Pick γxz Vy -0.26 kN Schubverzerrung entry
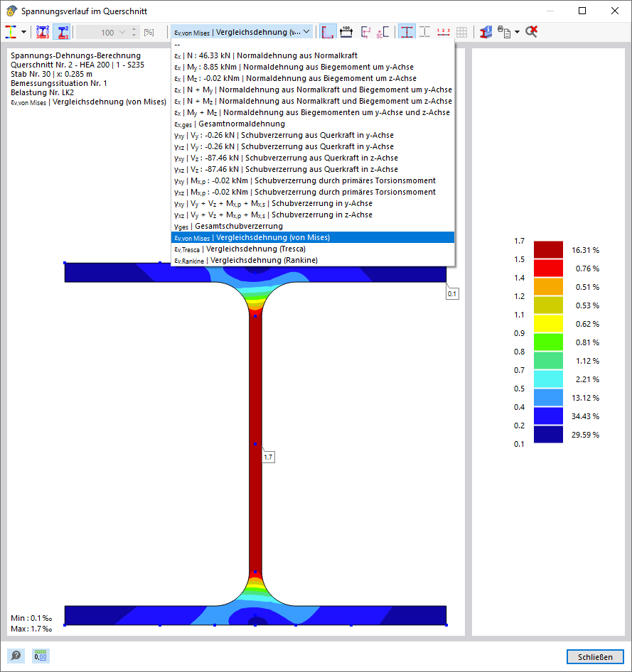632x672 pixels. click(x=313, y=146)
